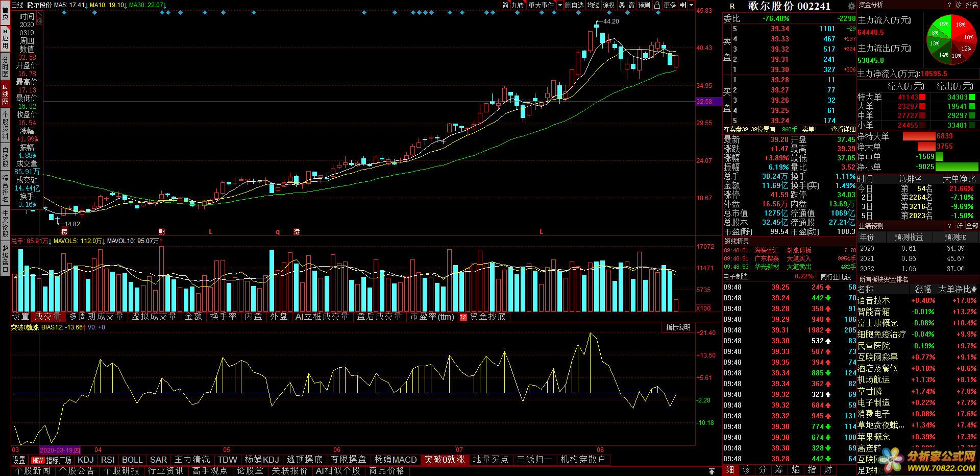
Task: Open the 商品价格 bottom tab
Action: [x=387, y=470]
